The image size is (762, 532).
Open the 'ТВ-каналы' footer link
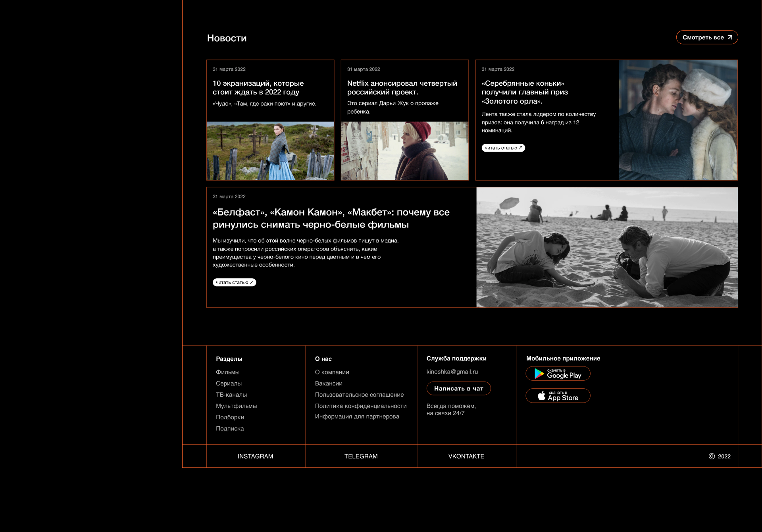[231, 395]
